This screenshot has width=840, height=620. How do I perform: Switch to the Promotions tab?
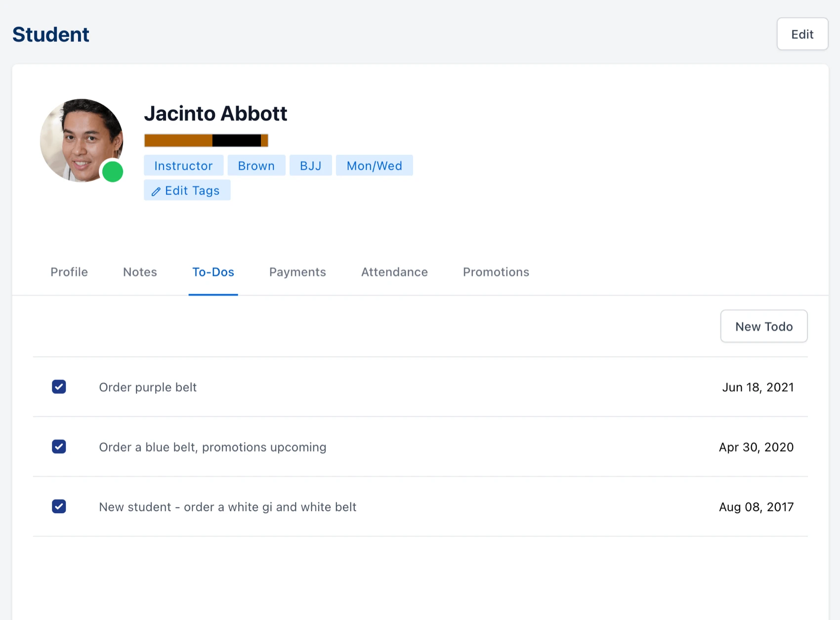click(x=496, y=272)
